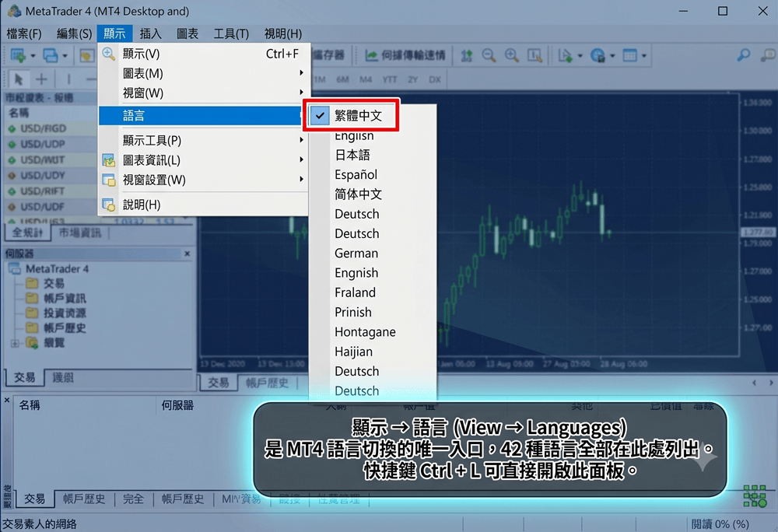Select the M4 timeframe button

[x=366, y=79]
